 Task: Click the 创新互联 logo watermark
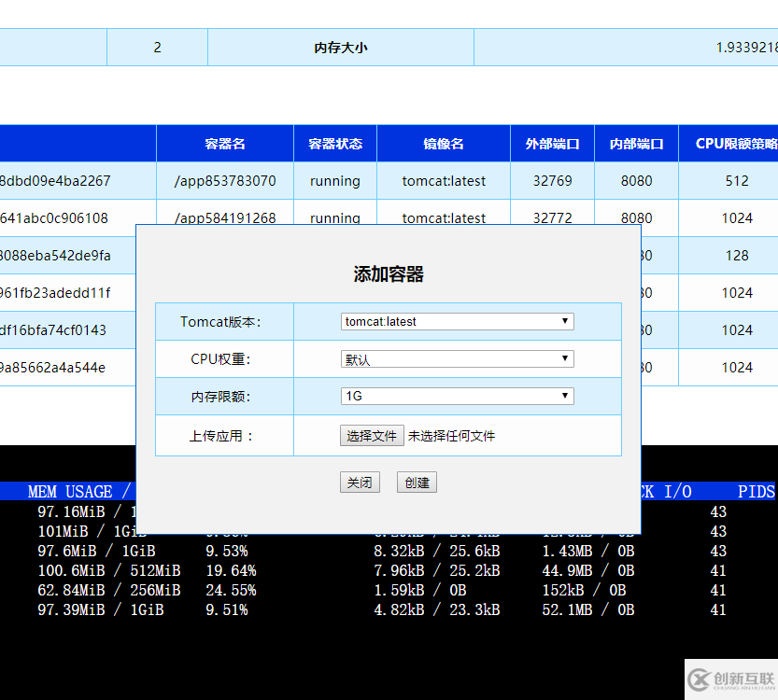click(x=730, y=679)
